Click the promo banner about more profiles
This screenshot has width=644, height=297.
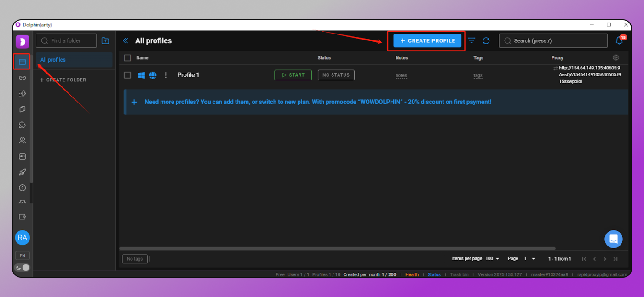tap(376, 102)
